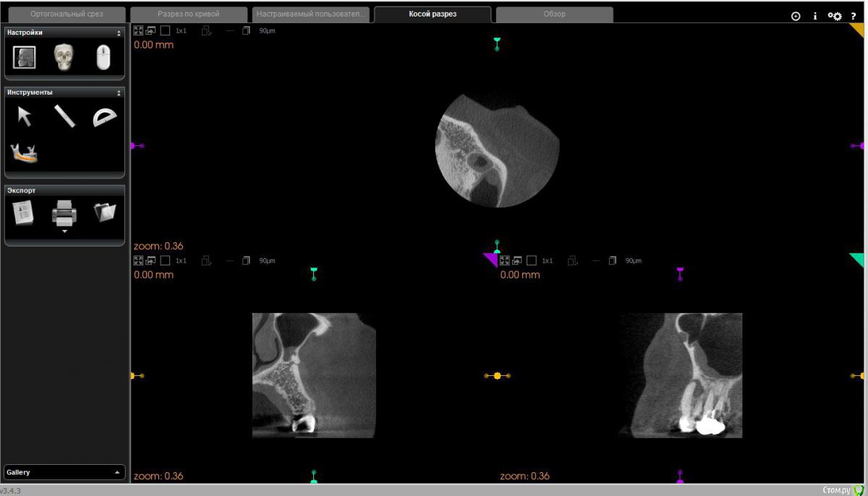Open the Обзор tab
This screenshot has width=868, height=496.
tap(554, 14)
